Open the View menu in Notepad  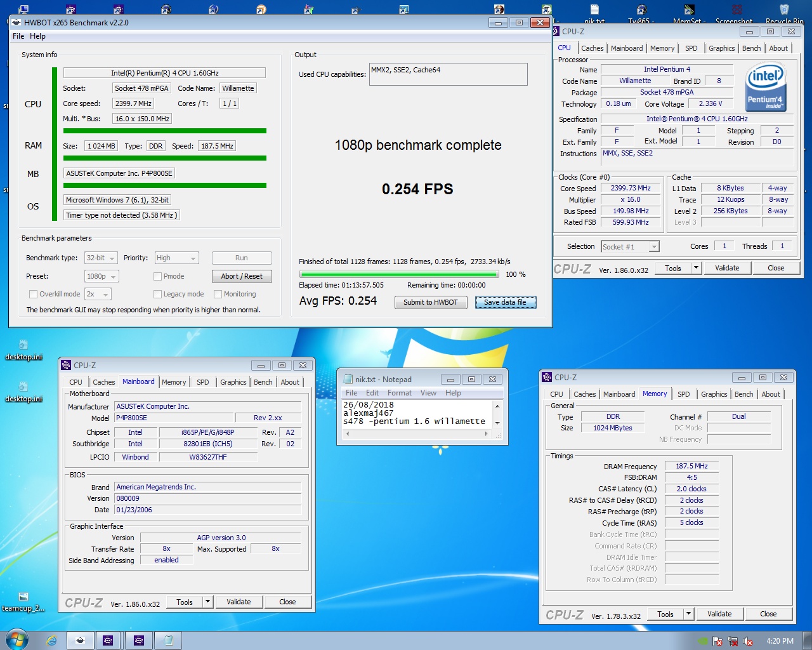428,393
